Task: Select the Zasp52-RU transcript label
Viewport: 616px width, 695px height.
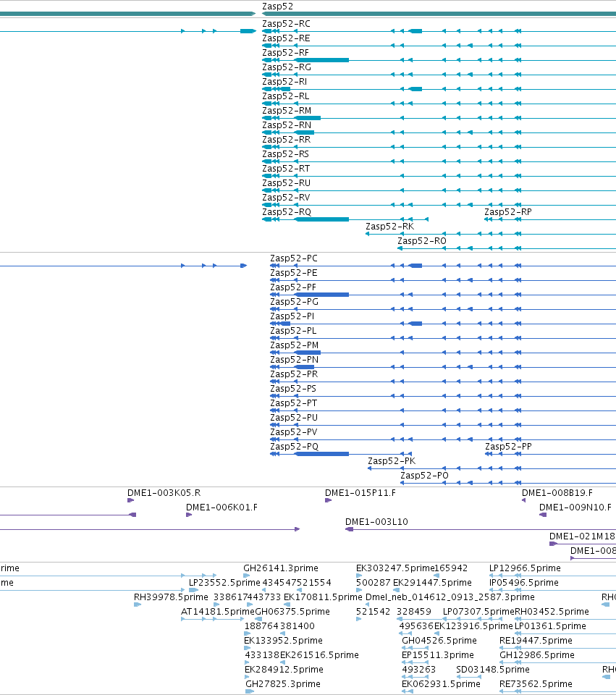Action: pos(287,183)
